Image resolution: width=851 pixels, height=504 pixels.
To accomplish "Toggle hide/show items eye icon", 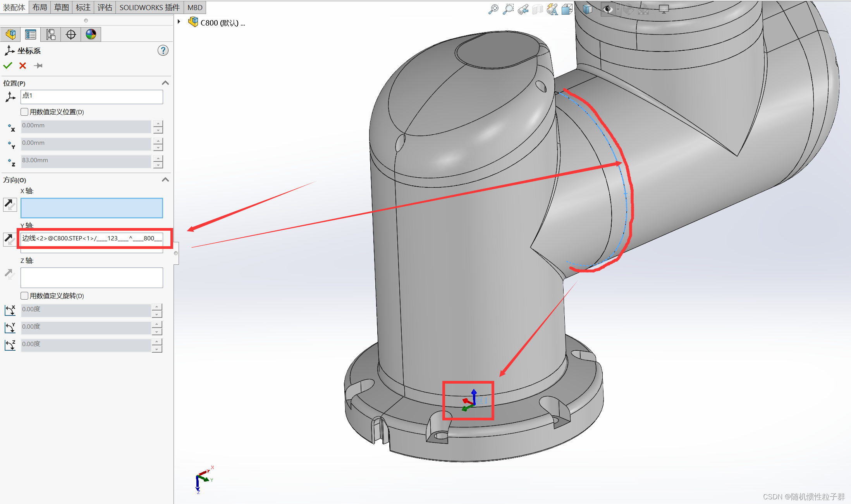I will pos(607,9).
